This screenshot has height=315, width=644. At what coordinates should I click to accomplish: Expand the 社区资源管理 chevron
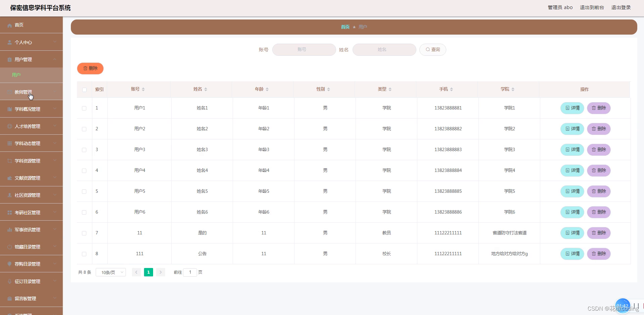55,195
